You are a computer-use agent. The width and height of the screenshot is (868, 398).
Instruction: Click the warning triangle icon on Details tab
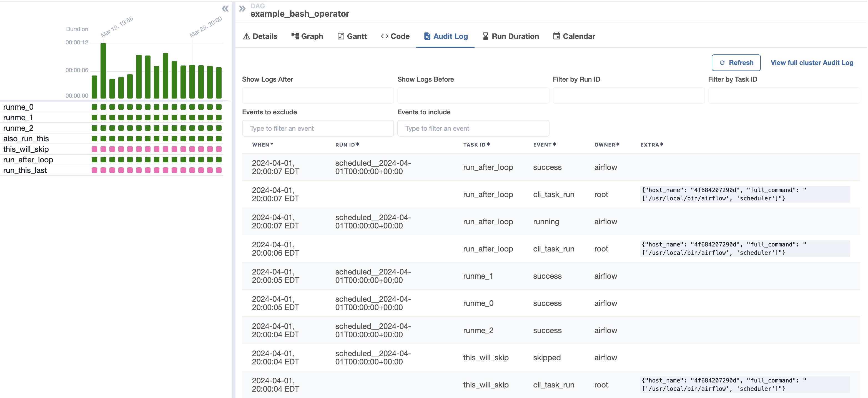coord(246,36)
